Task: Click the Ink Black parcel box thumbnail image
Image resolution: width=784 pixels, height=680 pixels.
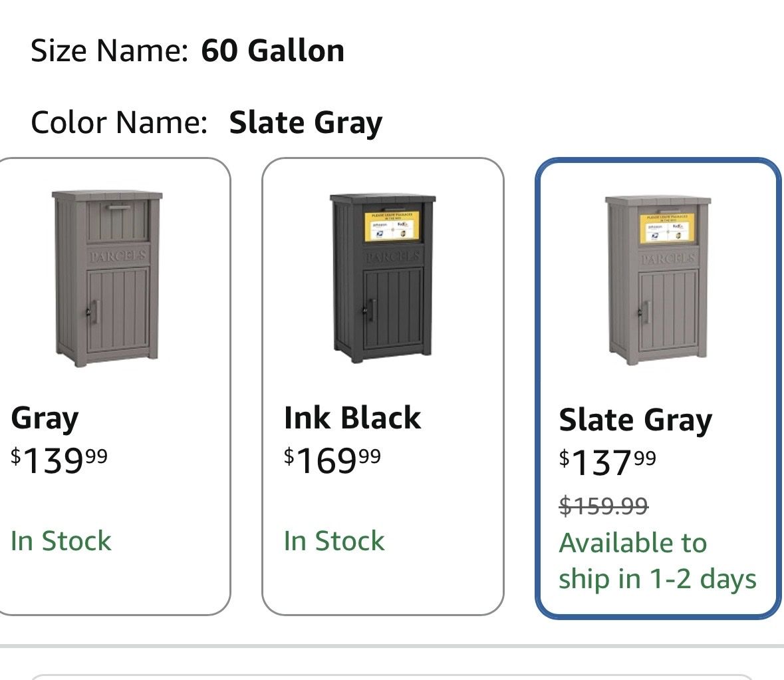Action: pyautogui.click(x=383, y=278)
